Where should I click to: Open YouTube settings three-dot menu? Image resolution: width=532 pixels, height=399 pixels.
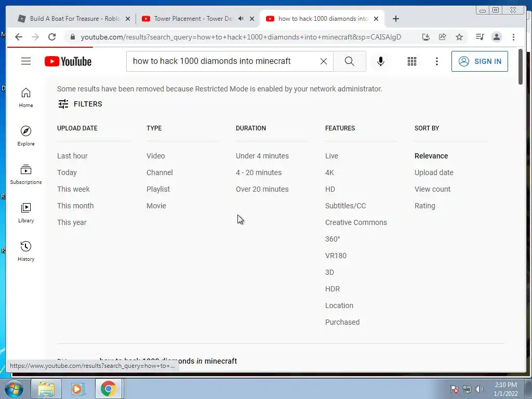pos(436,61)
